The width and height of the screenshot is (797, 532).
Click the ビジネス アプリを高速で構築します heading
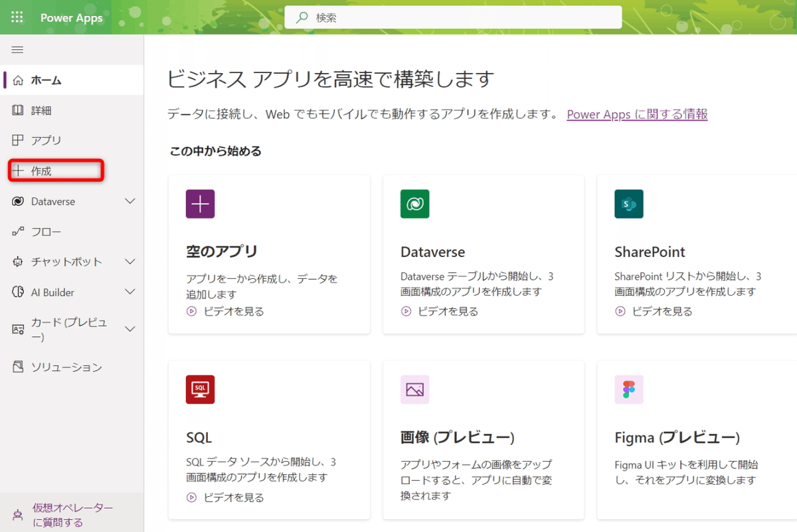[331, 79]
